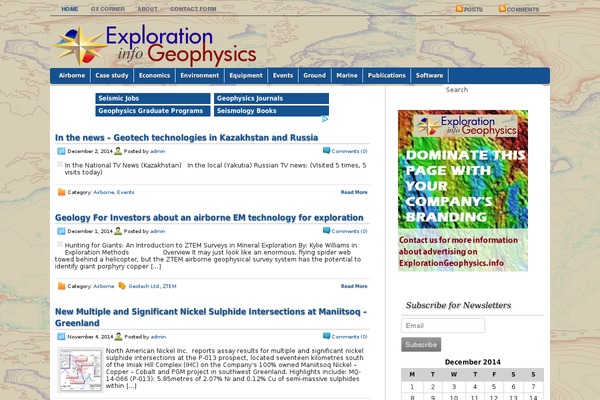Select the Publications category tab

(386, 76)
